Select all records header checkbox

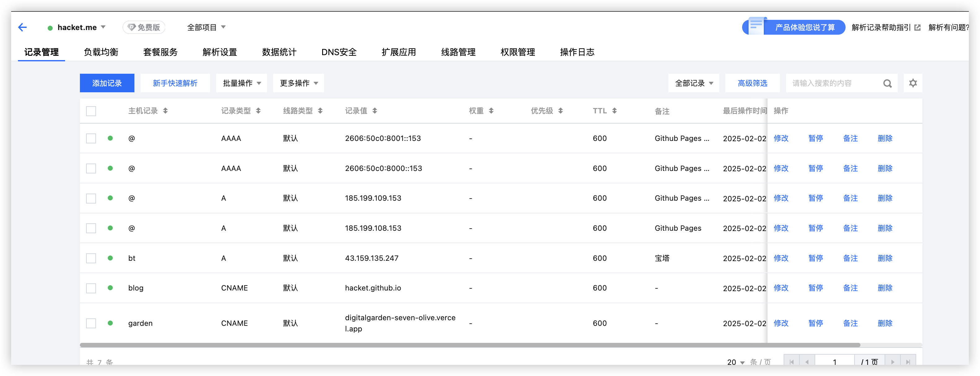click(x=91, y=111)
